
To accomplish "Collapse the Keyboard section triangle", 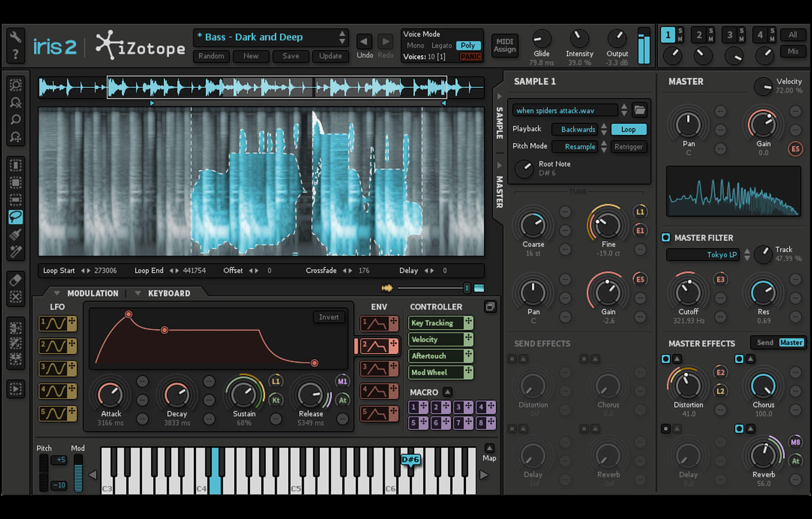I will coord(138,293).
